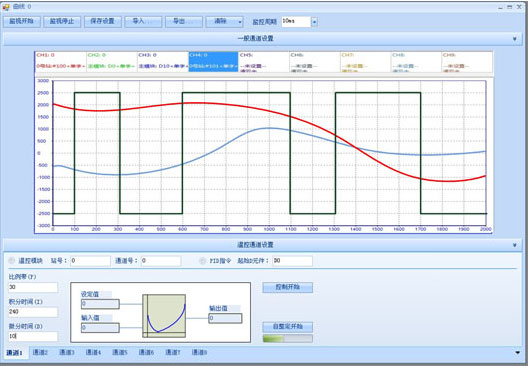Screen dimensions: 529x366
Task: Switch to the 通道8 tab
Action: (199, 352)
